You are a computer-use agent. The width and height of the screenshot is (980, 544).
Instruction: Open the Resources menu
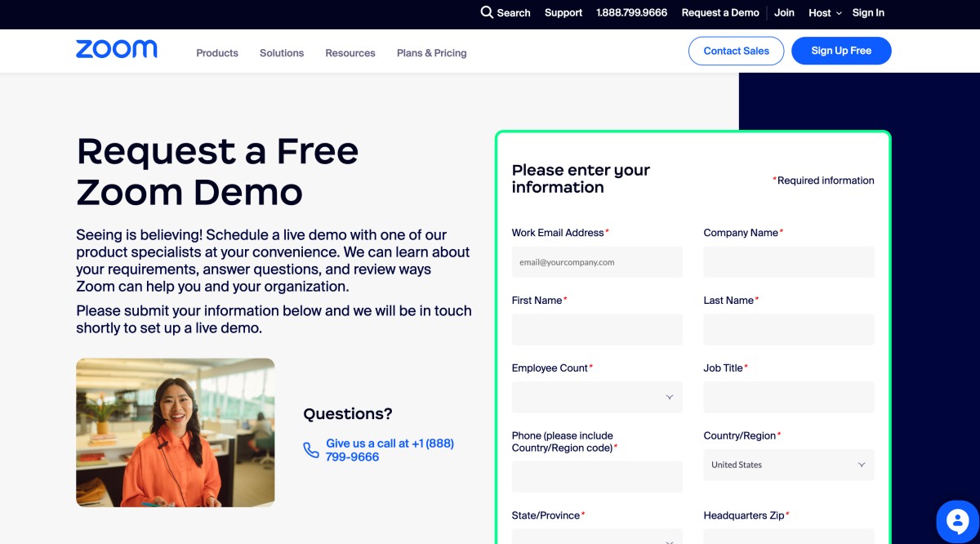(350, 52)
